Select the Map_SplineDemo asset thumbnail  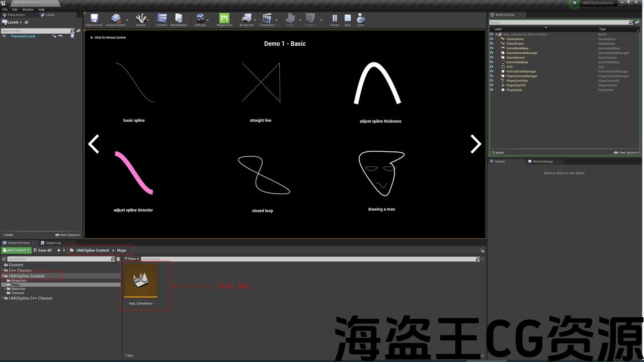point(141,281)
